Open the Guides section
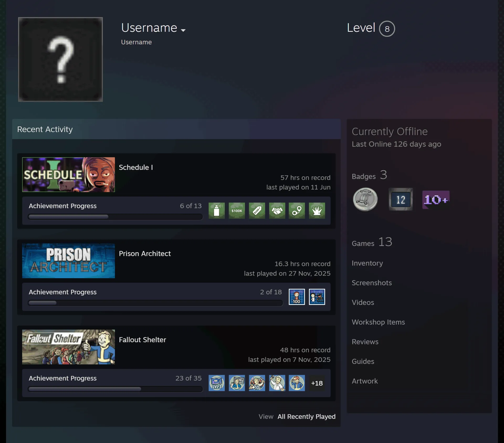Image resolution: width=504 pixels, height=443 pixels. click(363, 361)
